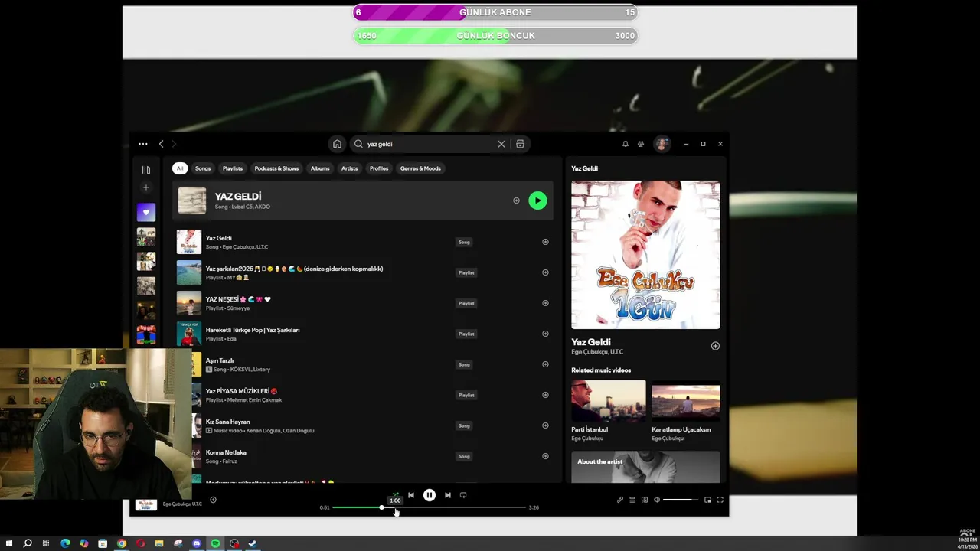Screen dimensions: 980x551
Task: Clear the search with the X icon
Action: point(501,144)
